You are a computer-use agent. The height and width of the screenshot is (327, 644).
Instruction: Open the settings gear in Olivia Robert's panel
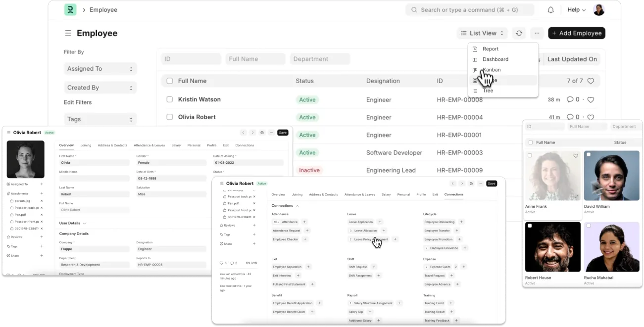pos(262,133)
